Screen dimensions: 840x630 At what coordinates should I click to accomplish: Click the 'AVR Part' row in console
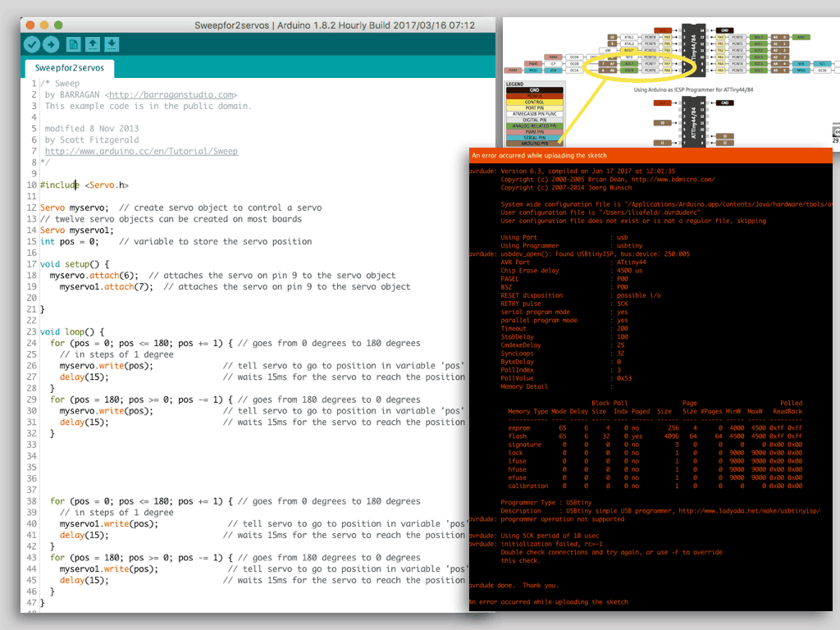573,262
